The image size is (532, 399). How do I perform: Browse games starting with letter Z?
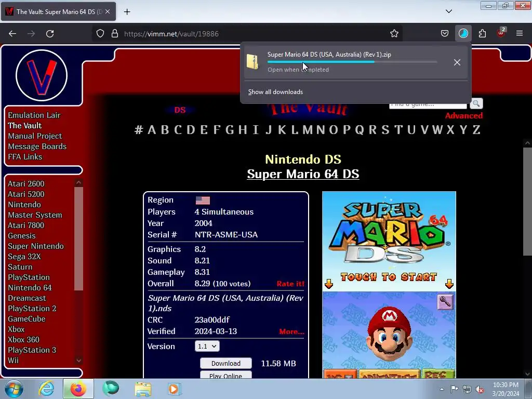476,129
